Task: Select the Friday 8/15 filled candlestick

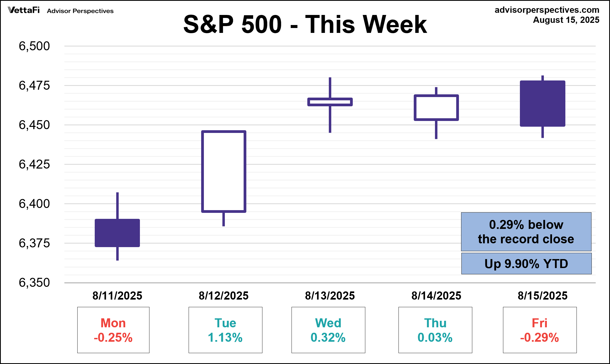Action: [x=542, y=104]
